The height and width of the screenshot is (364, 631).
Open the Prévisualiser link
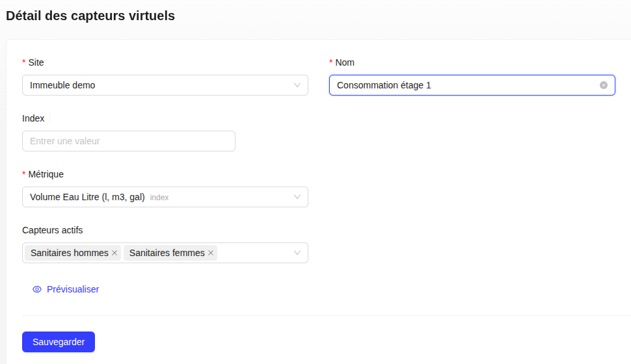coord(73,289)
